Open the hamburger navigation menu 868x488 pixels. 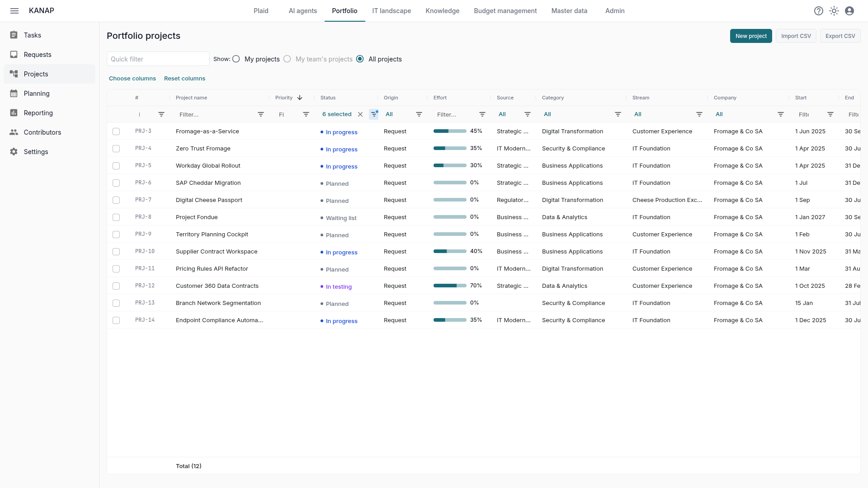click(14, 11)
